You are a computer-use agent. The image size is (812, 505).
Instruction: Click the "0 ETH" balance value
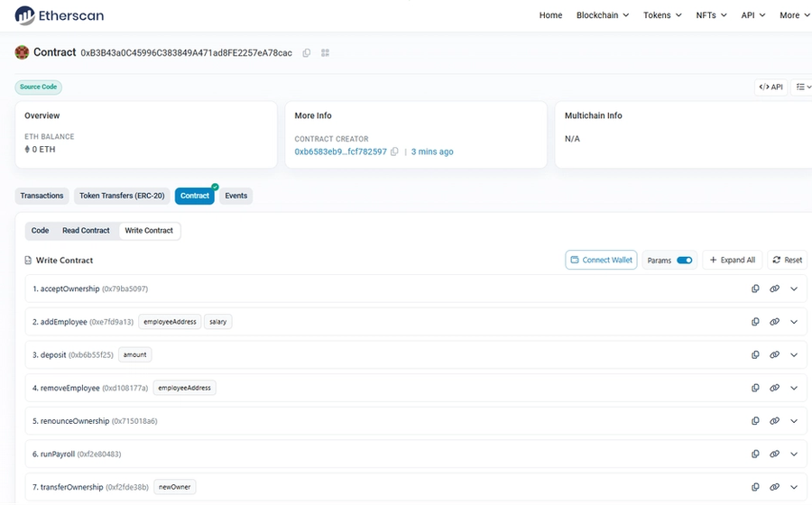pos(43,150)
